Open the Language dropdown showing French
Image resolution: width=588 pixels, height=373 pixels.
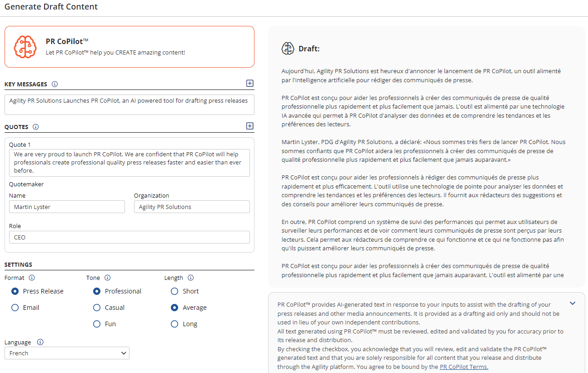67,353
